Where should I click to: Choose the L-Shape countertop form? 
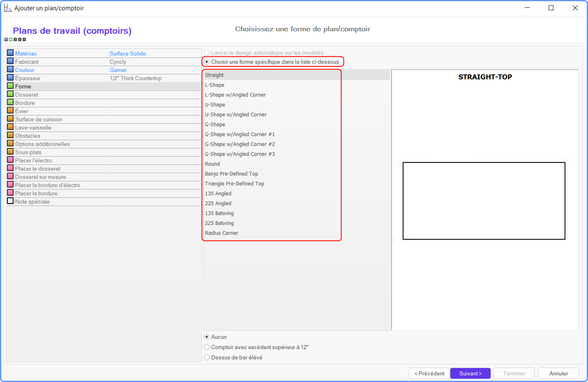pos(297,85)
